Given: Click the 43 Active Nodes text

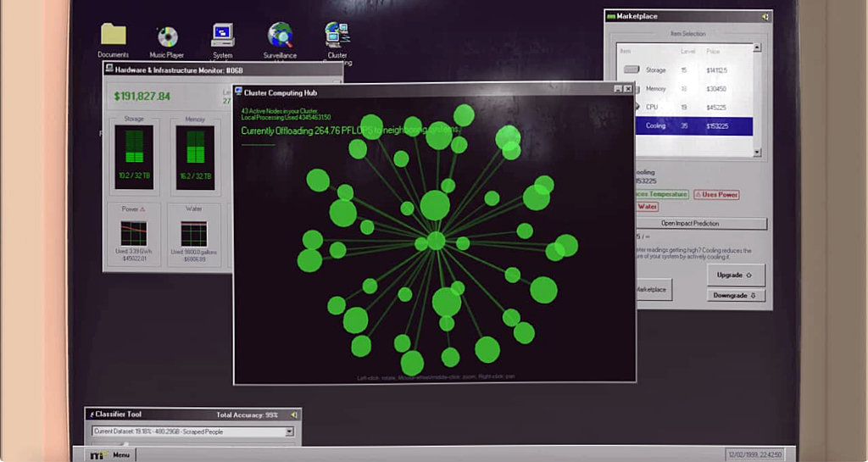Looking at the screenshot, I should (279, 111).
